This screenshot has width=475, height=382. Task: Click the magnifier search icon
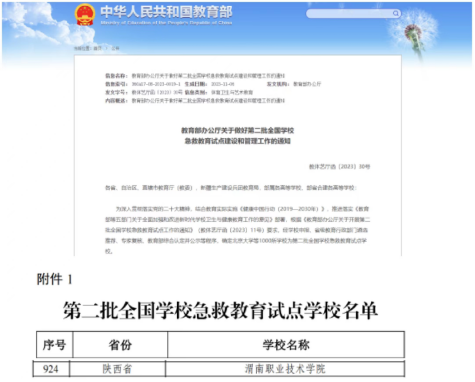[395, 13]
